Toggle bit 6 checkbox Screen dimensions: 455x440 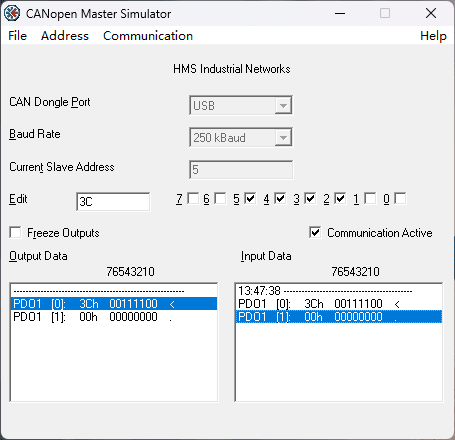coord(220,198)
